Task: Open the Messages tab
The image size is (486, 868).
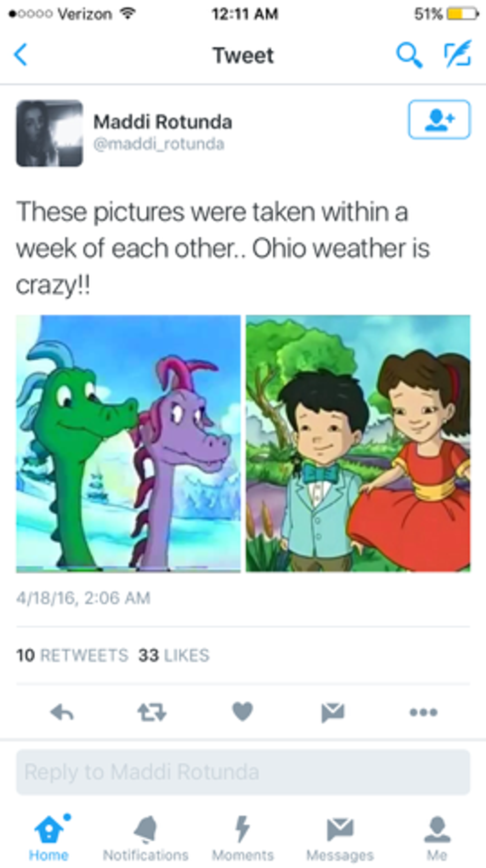Action: click(x=340, y=838)
